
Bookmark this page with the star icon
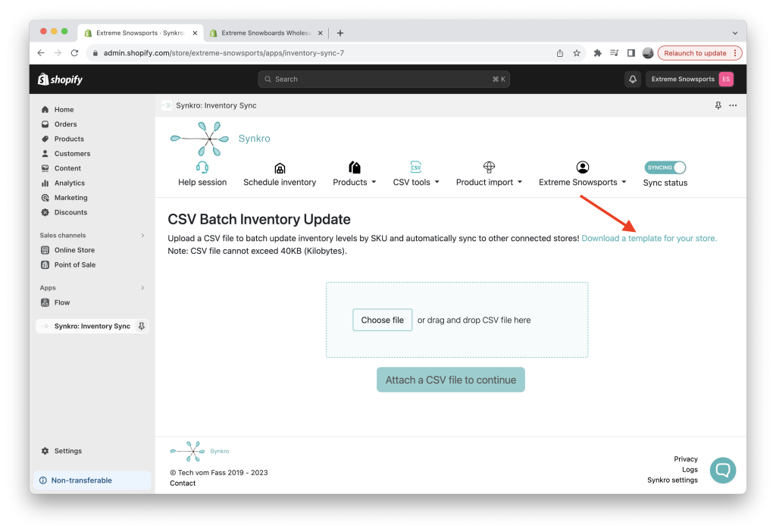[577, 53]
